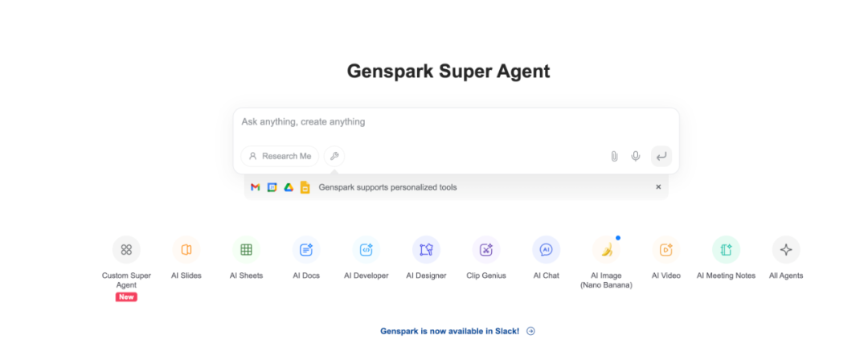This screenshot has height=356, width=868.
Task: Open AI Image Nano Banana icon
Action: pos(606,250)
